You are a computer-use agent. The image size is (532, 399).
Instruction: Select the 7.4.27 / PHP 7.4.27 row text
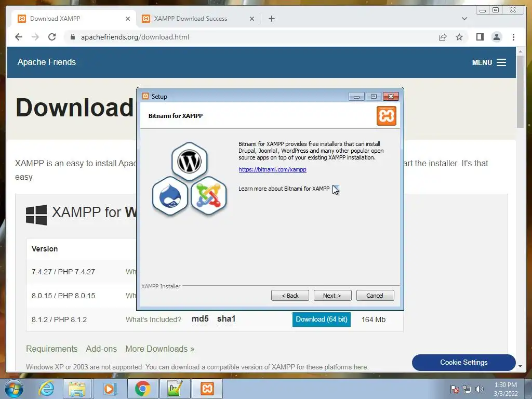[x=63, y=272]
